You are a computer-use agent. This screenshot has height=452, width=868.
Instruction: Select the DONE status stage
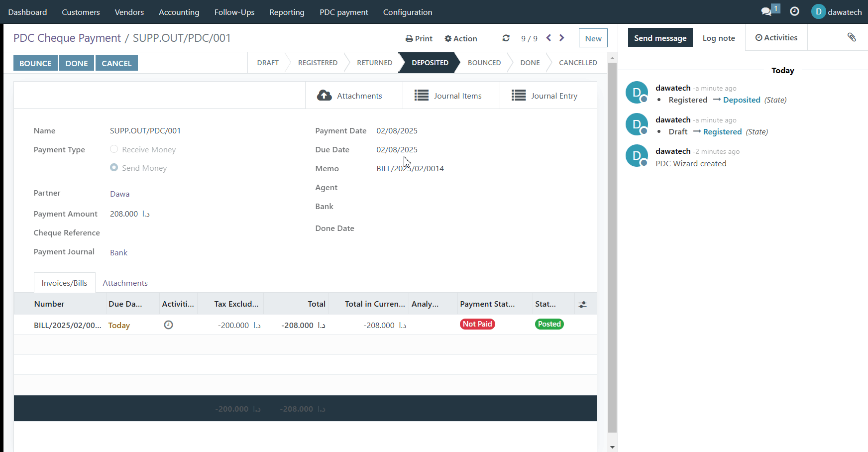click(x=530, y=63)
